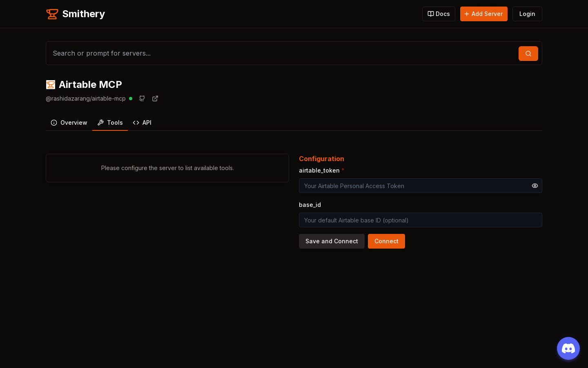Click the Airtable MCP title
Image resolution: width=588 pixels, height=368 pixels.
(x=90, y=85)
